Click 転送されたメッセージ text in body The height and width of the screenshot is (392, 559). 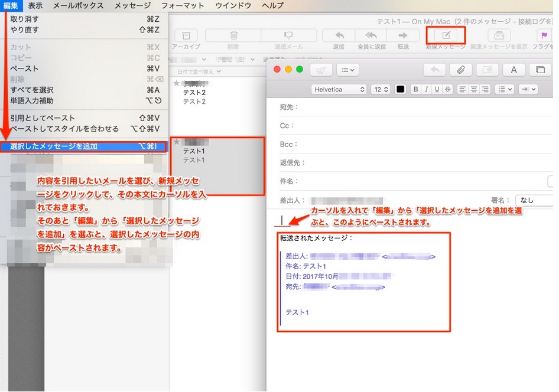[316, 238]
